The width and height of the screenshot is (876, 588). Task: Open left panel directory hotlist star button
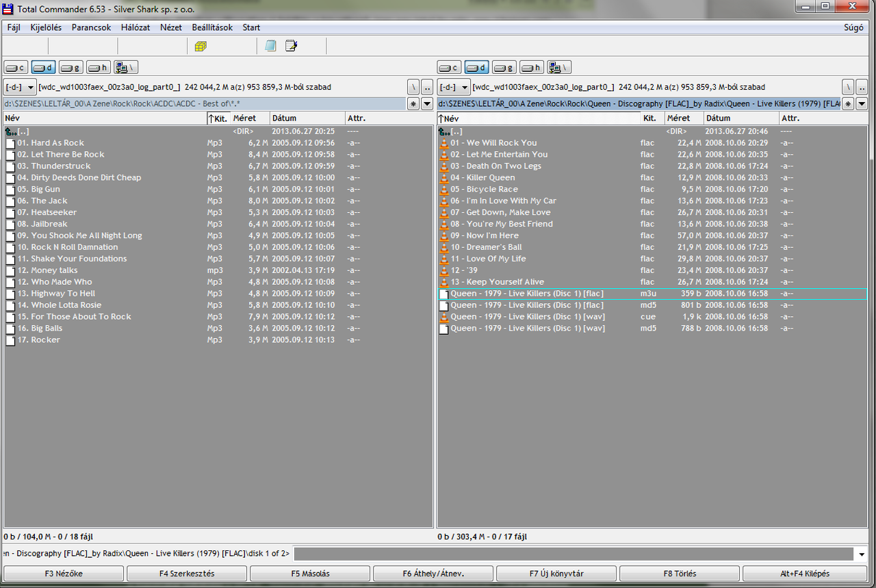(413, 104)
